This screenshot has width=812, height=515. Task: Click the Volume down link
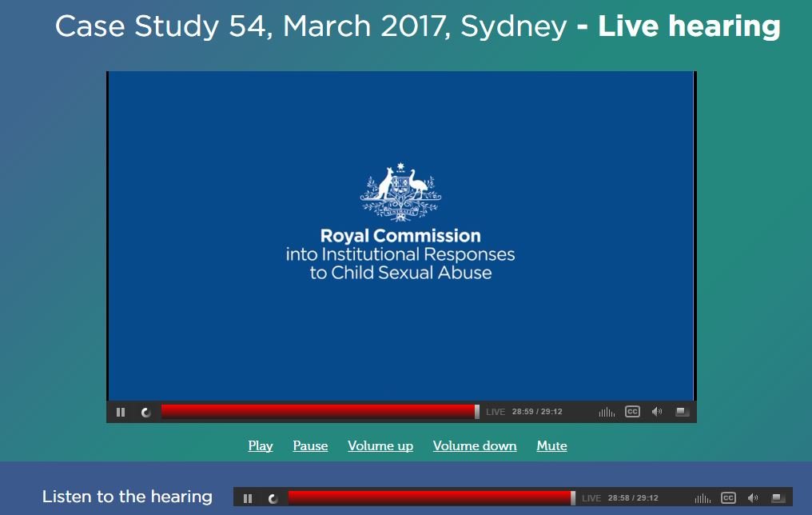tap(475, 445)
